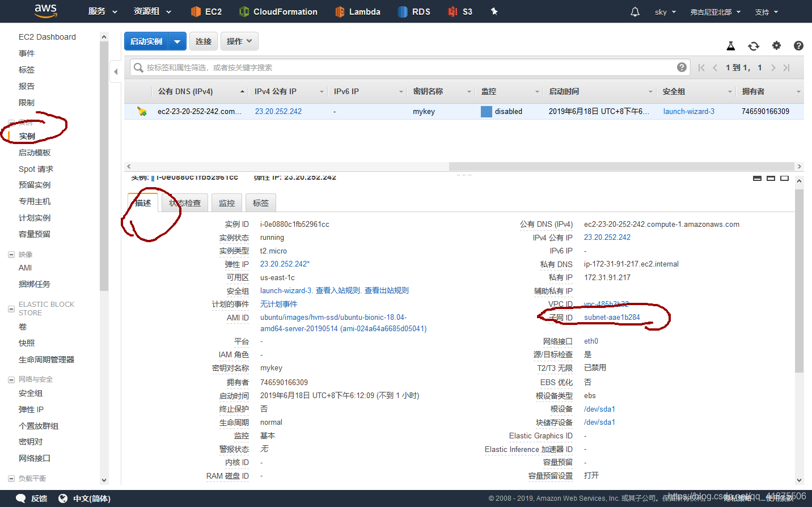
Task: Open the 支持 support dropdown
Action: pos(767,12)
